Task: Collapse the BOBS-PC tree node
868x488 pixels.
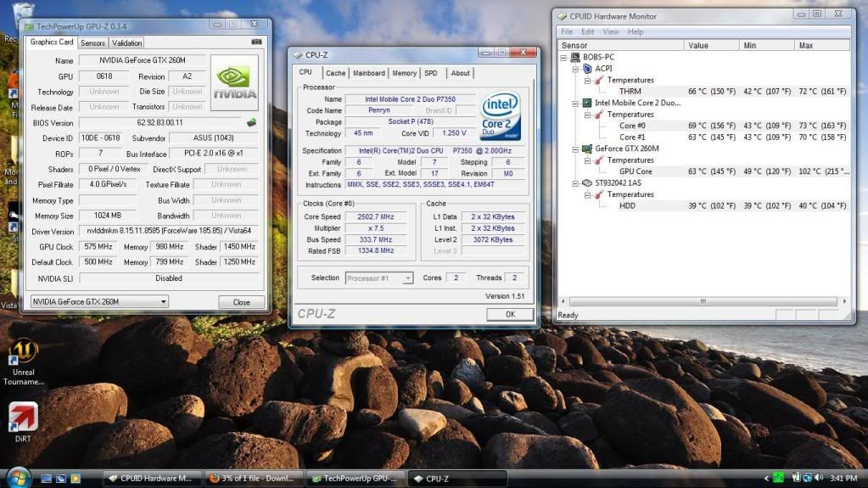Action: click(x=563, y=57)
